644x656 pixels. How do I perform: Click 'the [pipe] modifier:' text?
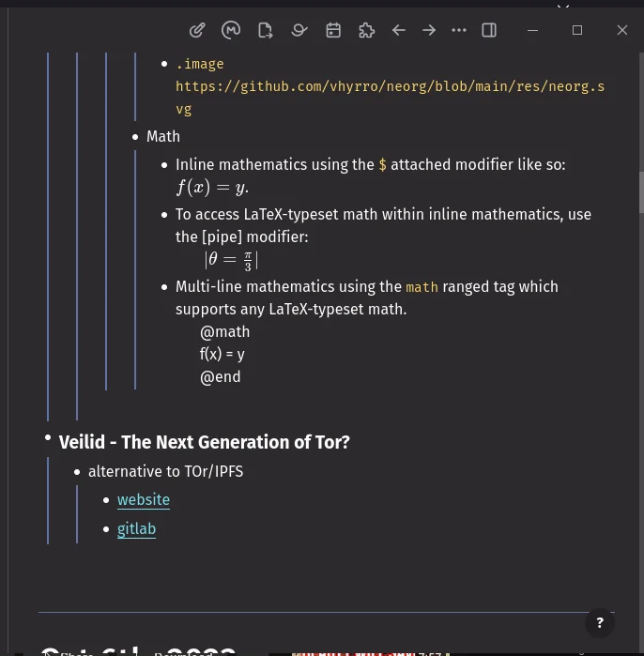coord(242,237)
